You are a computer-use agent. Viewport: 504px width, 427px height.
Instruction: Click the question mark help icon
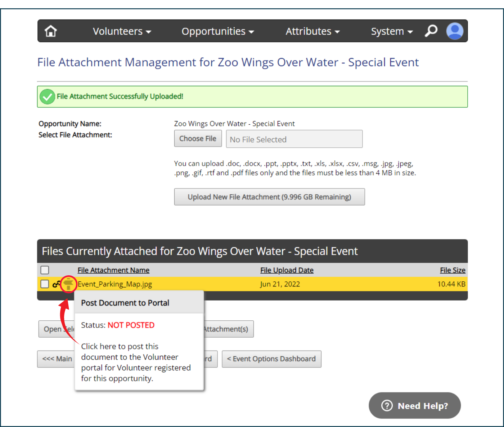click(x=387, y=405)
